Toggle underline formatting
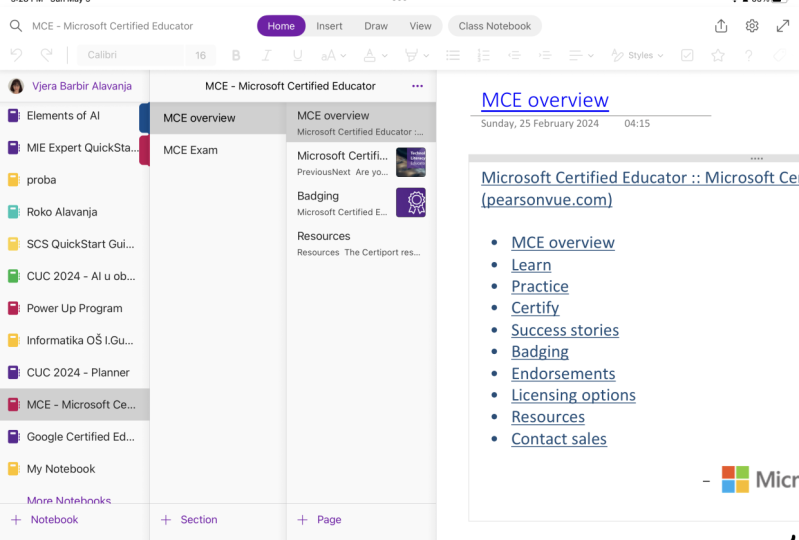Image resolution: width=799 pixels, height=540 pixels. [x=297, y=56]
